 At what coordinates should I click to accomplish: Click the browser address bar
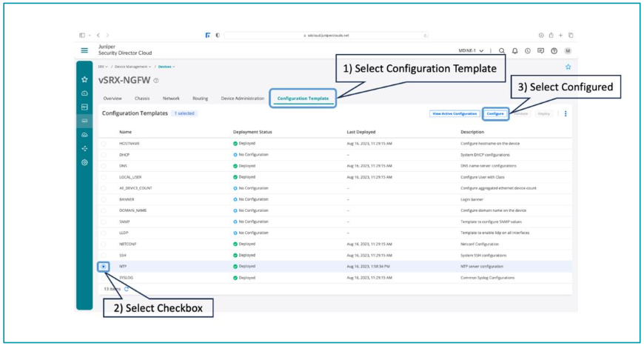point(326,35)
